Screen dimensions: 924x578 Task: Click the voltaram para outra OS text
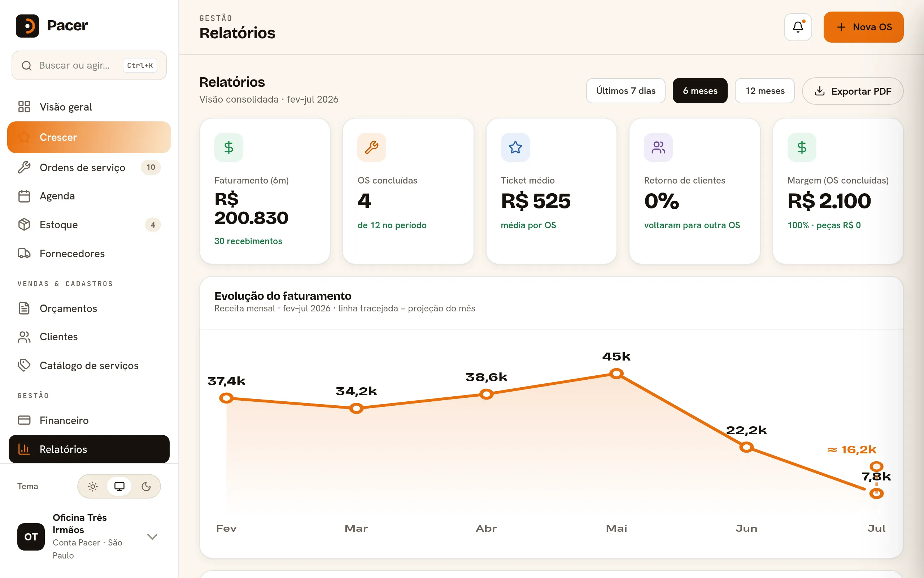click(692, 225)
